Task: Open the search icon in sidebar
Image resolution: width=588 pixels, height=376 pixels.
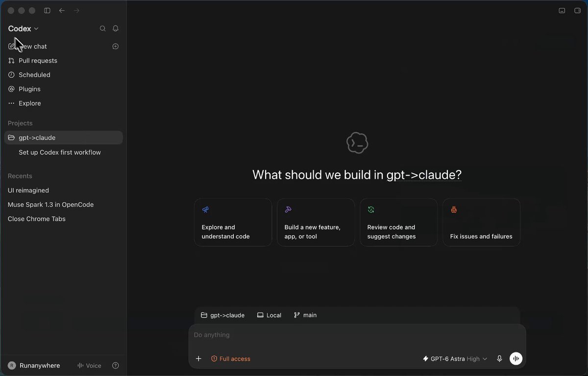Action: [x=103, y=28]
